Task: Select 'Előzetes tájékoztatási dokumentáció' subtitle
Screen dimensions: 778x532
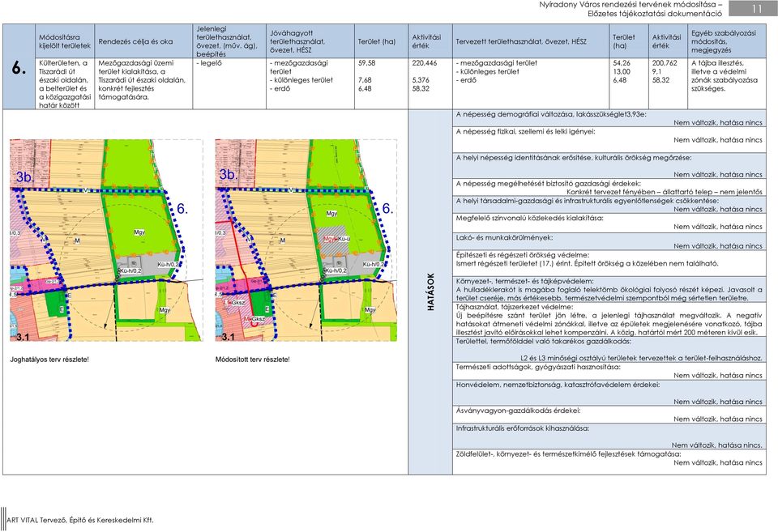Action: coord(655,14)
